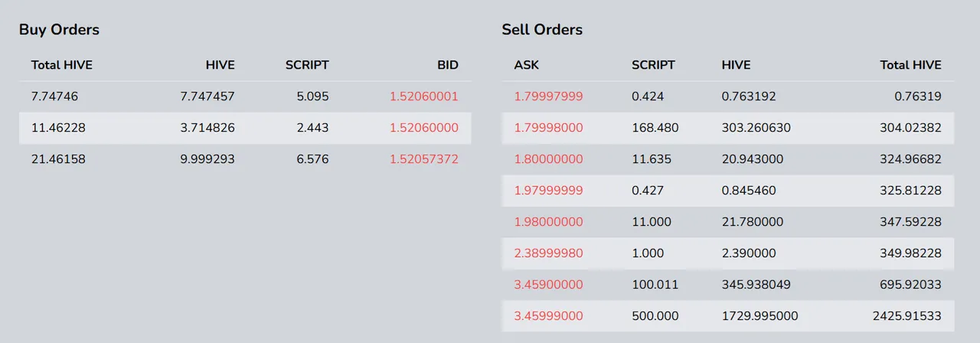The width and height of the screenshot is (980, 343).
Task: Select the 1.79997999 ask price
Action: pyautogui.click(x=548, y=96)
